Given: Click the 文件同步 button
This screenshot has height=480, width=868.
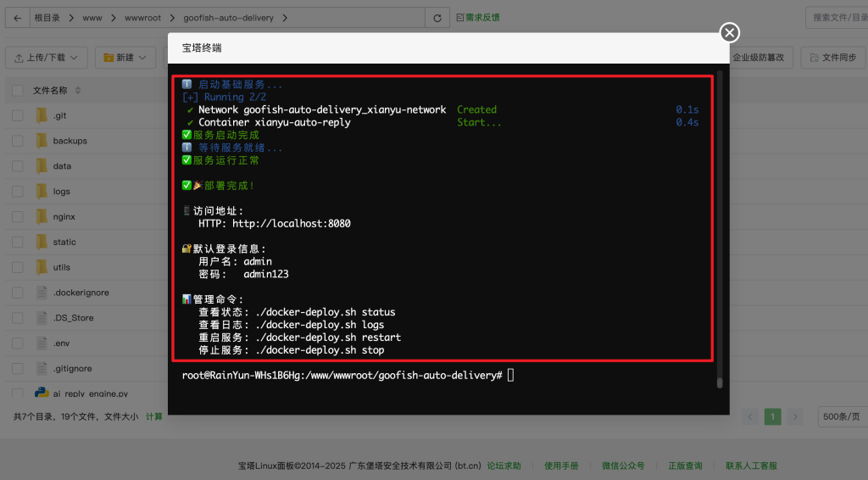Looking at the screenshot, I should tap(833, 58).
